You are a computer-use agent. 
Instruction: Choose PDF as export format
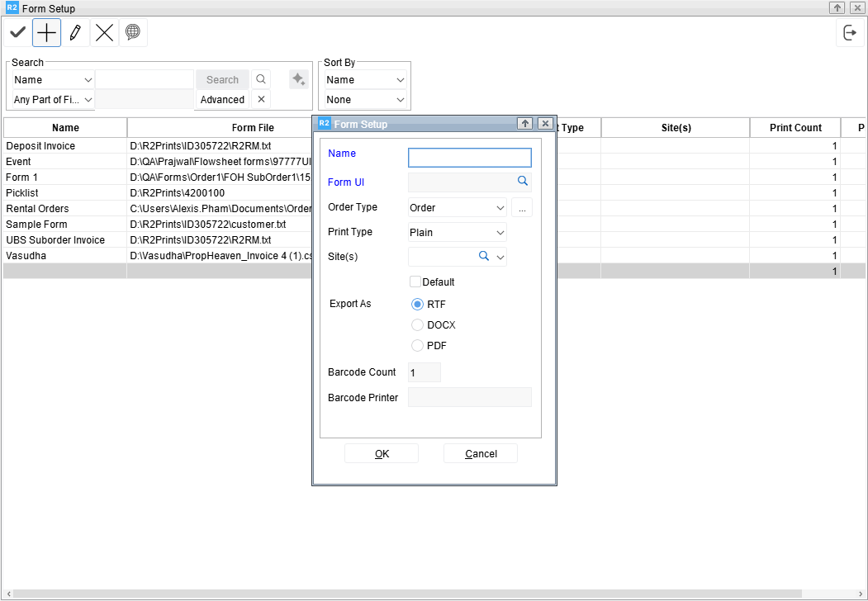tap(418, 346)
